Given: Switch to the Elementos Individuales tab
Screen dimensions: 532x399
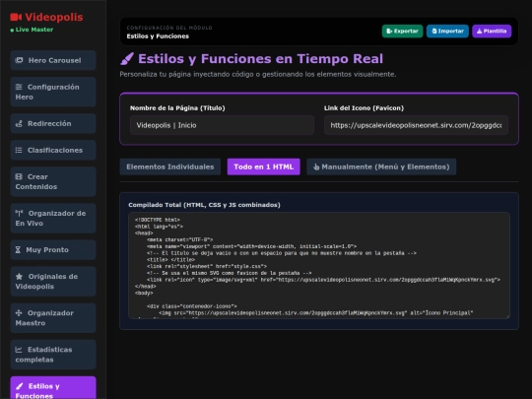Looking at the screenshot, I should click(x=170, y=166).
